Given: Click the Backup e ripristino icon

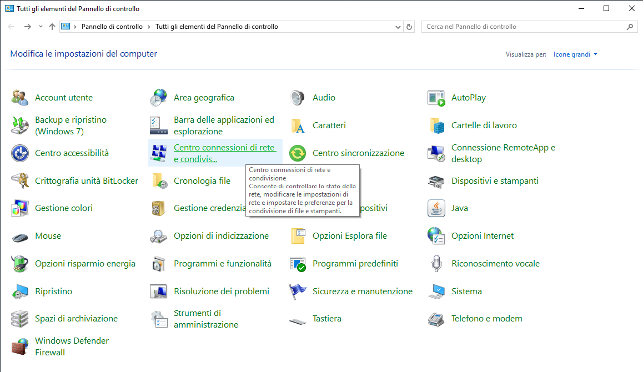Looking at the screenshot, I should (20, 125).
